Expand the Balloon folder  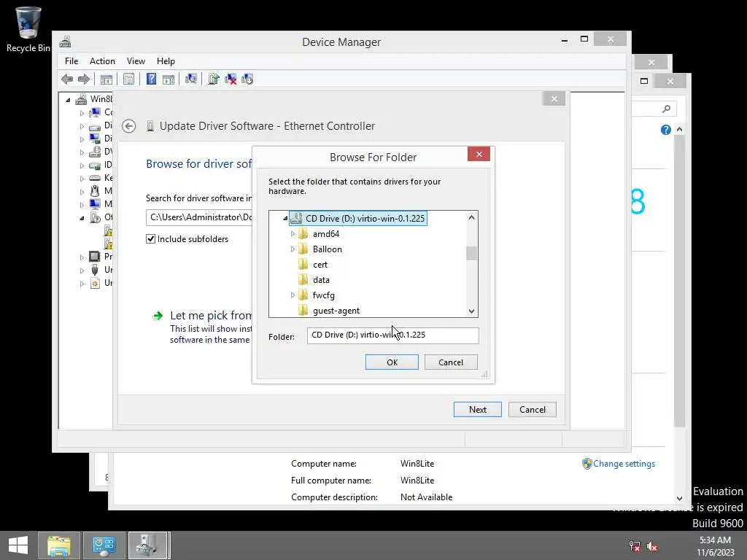tap(293, 249)
